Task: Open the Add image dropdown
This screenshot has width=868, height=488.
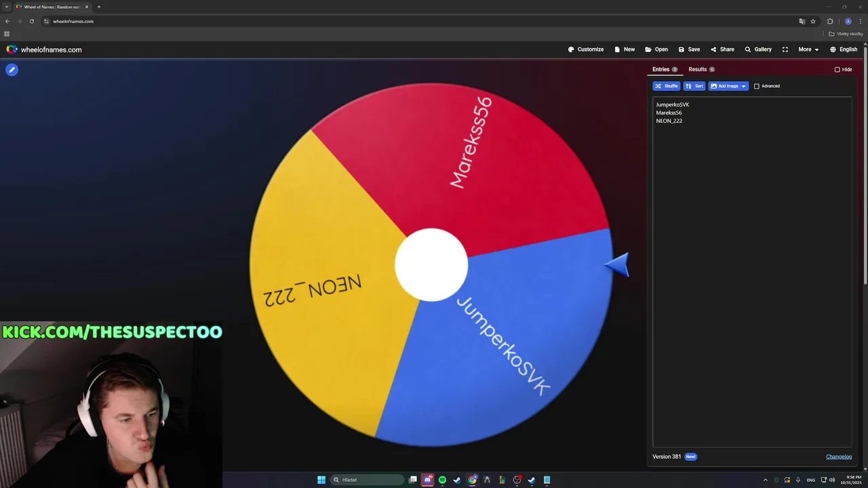Action: coord(728,86)
